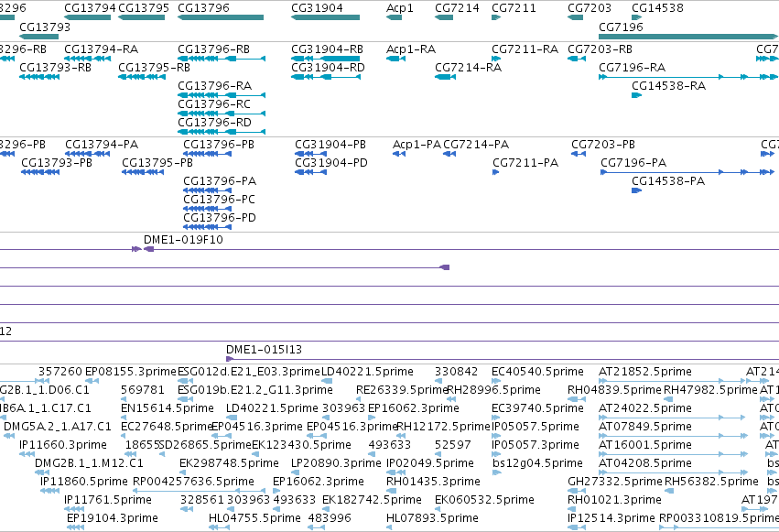
Task: Click transcript CG7214-RA
Action: click(468, 68)
